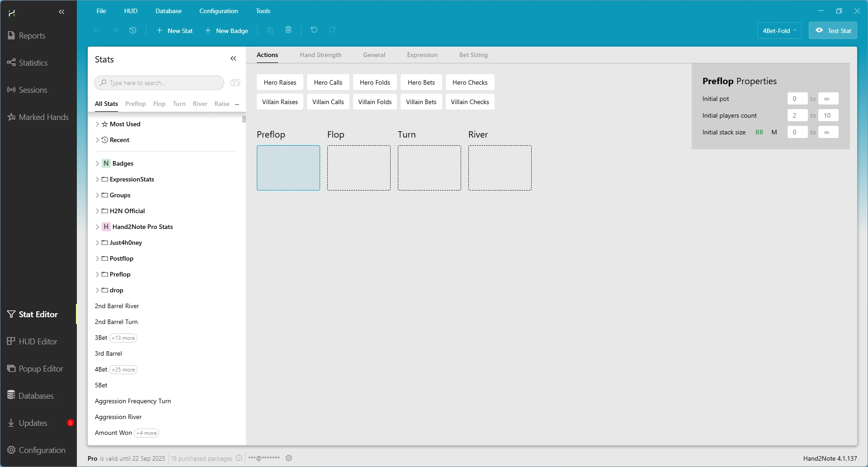Click the New Badge button
Viewport: 868px width, 467px height.
227,31
